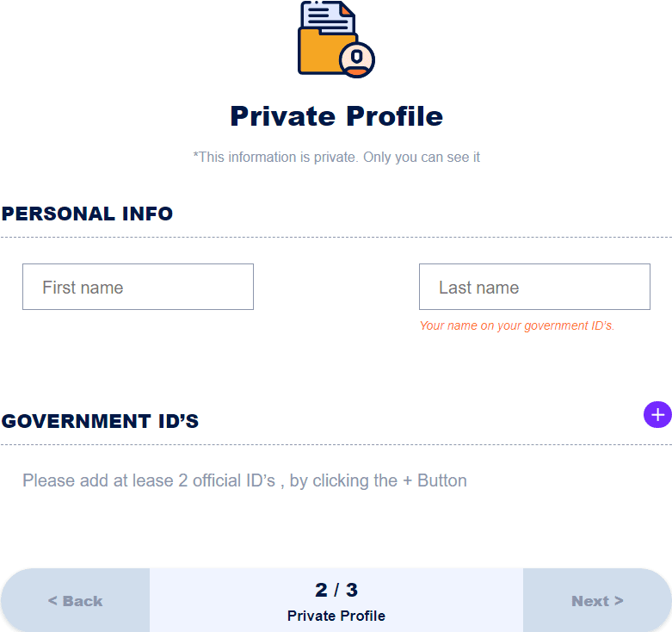
Task: Click the privacy notice below the heading
Action: click(336, 158)
